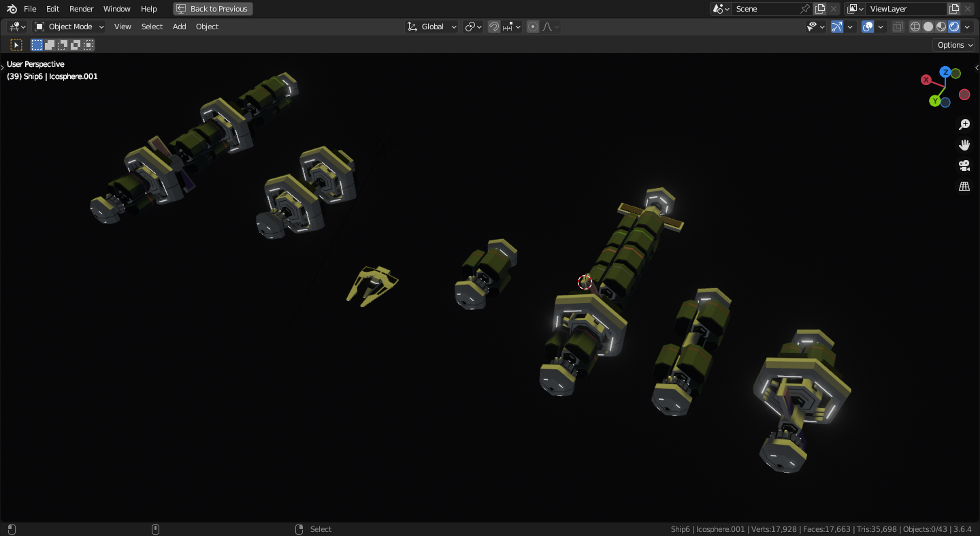Toggle proportional editing button
The width and height of the screenshot is (980, 536).
533,27
